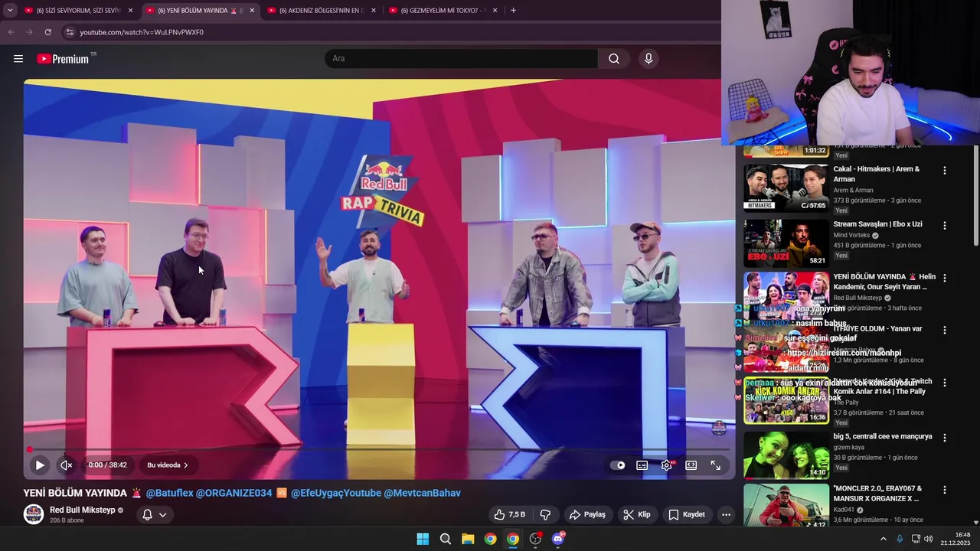Screen dimensions: 980x551
Task: View site information icon in address bar
Action: [70, 32]
